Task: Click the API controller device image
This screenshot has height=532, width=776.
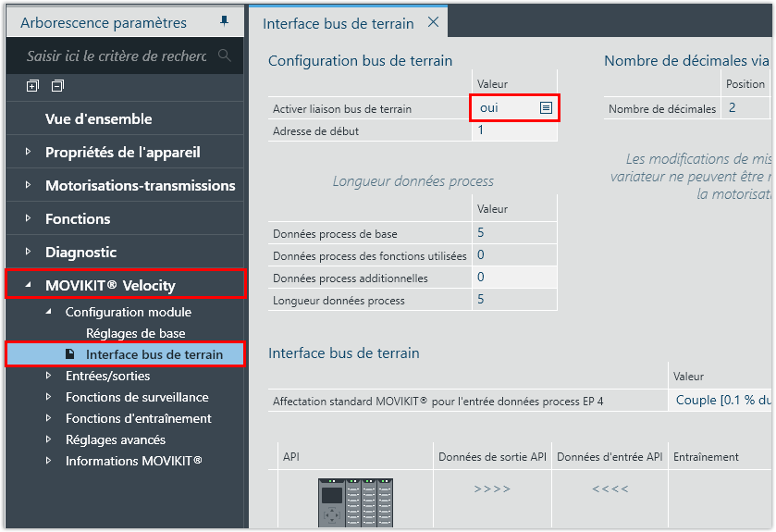Action: (x=355, y=502)
